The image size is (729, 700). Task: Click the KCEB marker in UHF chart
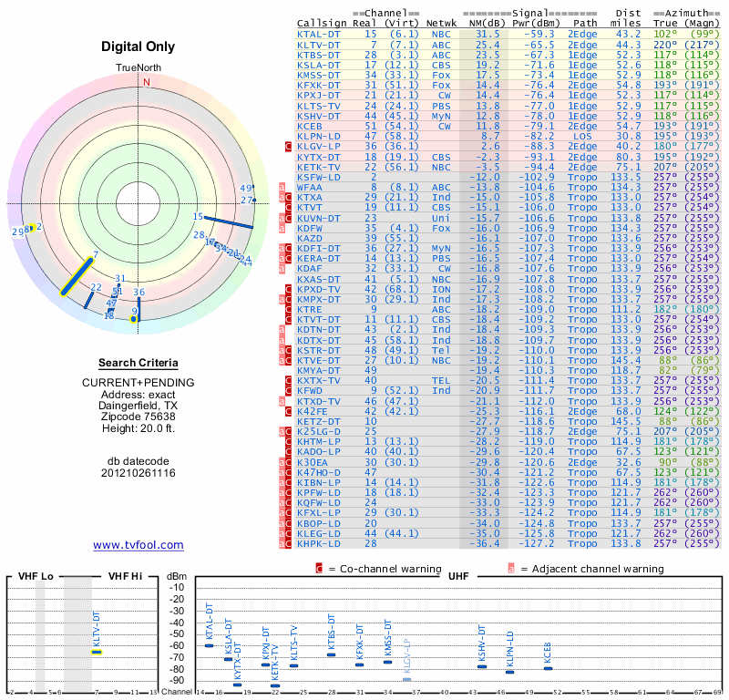click(x=549, y=668)
